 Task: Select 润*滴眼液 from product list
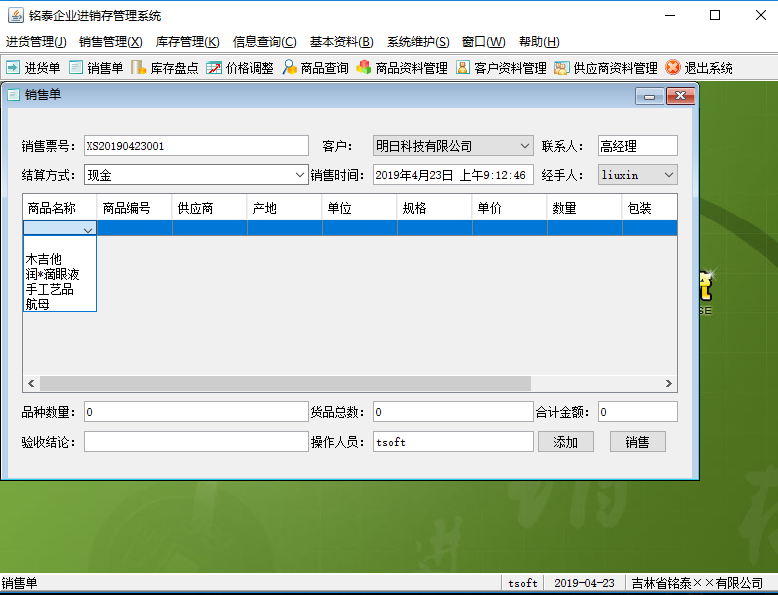coord(60,274)
